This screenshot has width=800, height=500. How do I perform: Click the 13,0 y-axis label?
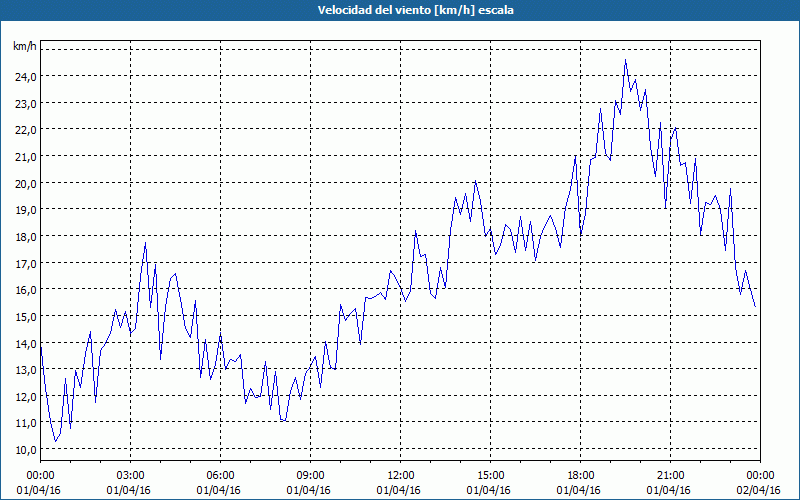click(x=26, y=370)
